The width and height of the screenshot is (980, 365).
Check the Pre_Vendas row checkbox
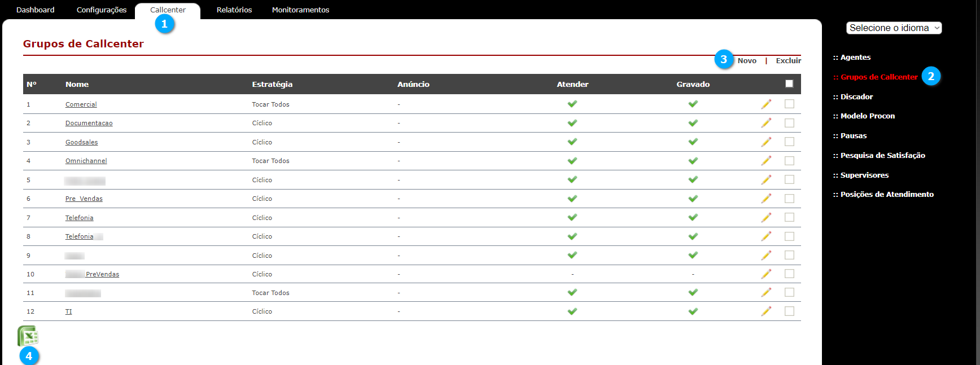pos(789,199)
